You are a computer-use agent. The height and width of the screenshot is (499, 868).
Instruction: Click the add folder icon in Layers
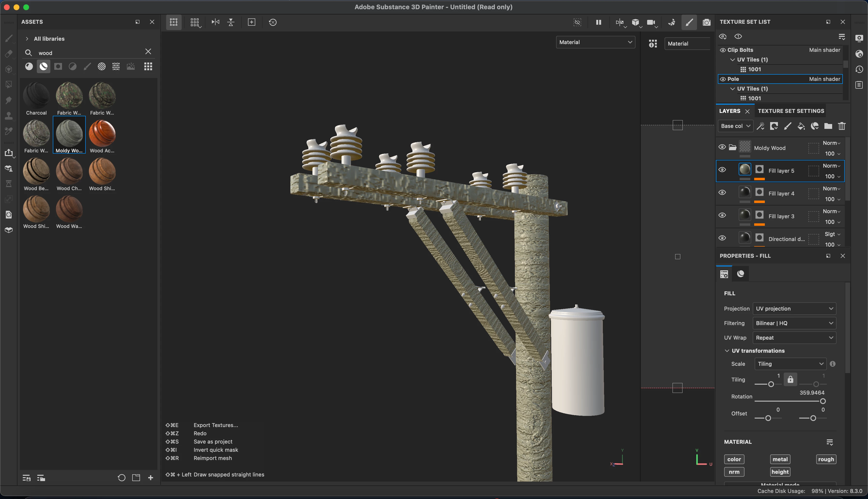(828, 126)
